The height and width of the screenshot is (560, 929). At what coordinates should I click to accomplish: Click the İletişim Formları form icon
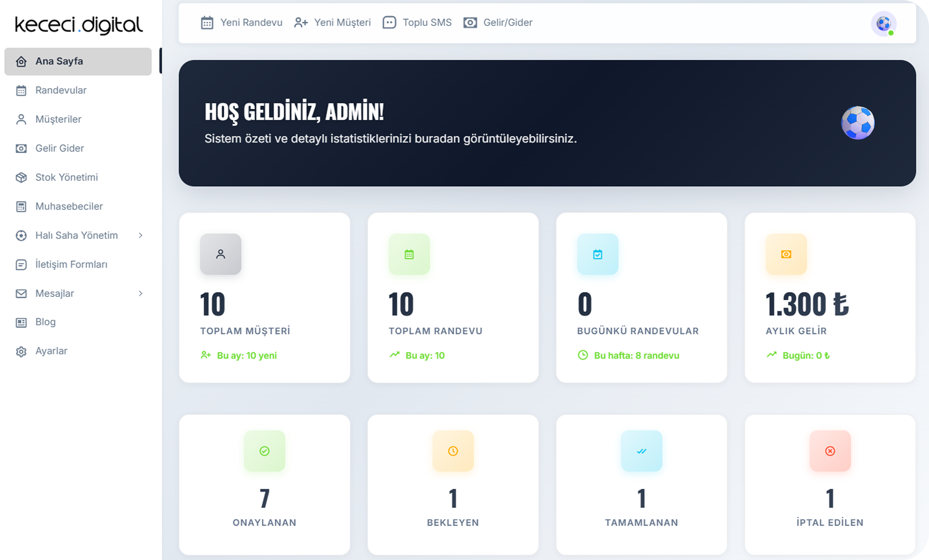tap(21, 264)
